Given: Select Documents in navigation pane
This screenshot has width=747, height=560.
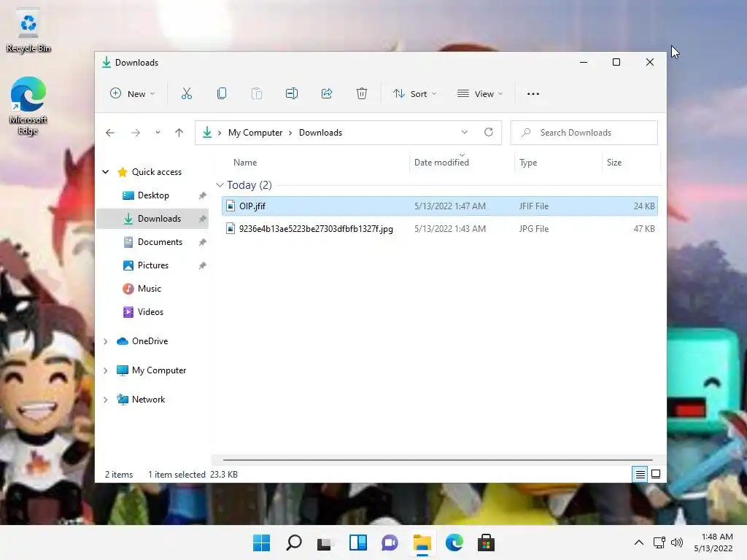Looking at the screenshot, I should [153, 242].
